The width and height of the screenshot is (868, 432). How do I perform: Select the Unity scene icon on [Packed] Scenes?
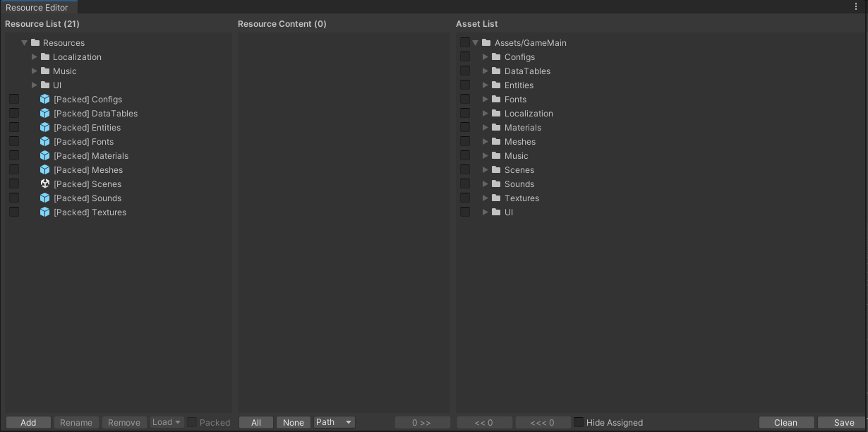[44, 184]
